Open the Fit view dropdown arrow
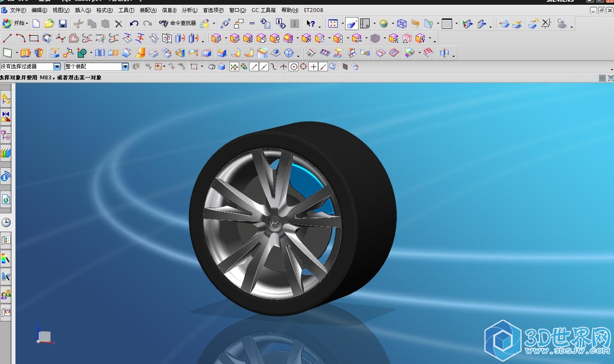 (x=343, y=24)
